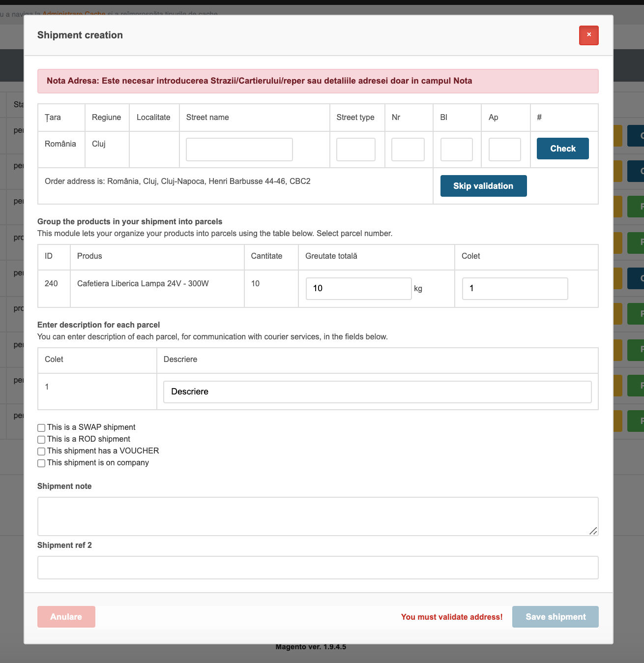
Task: Click the Localitate column header
Action: click(x=153, y=118)
